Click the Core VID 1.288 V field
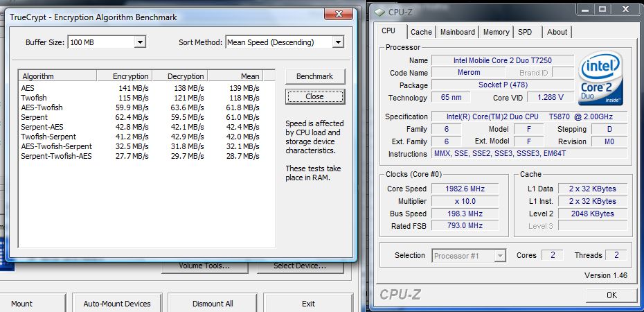The width and height of the screenshot is (644, 312). [550, 98]
